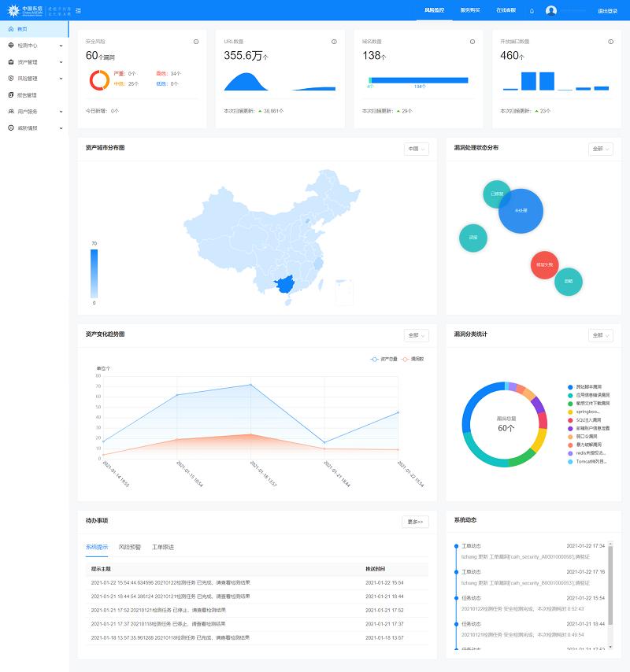Click the red-orange donut chart in 安全风险
Screen dimensions: 630x672
(x=99, y=80)
